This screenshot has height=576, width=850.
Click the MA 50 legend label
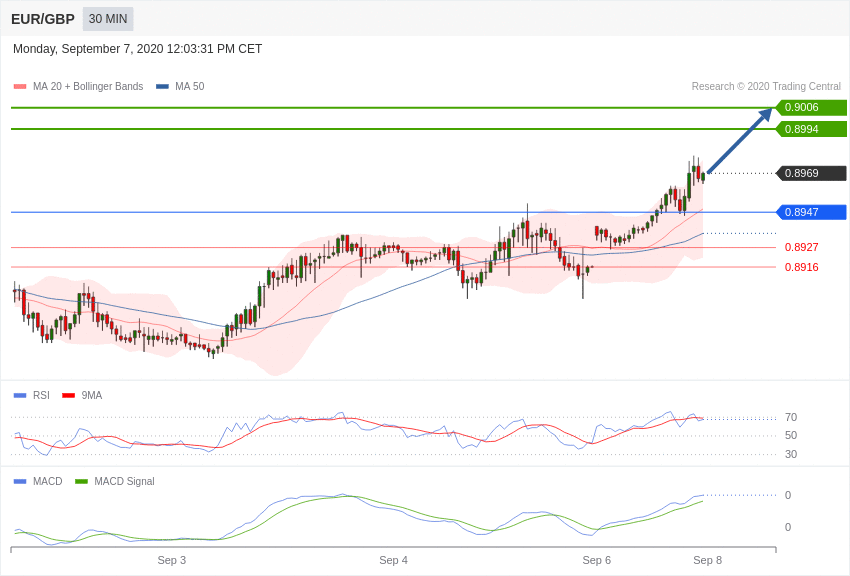[x=190, y=86]
